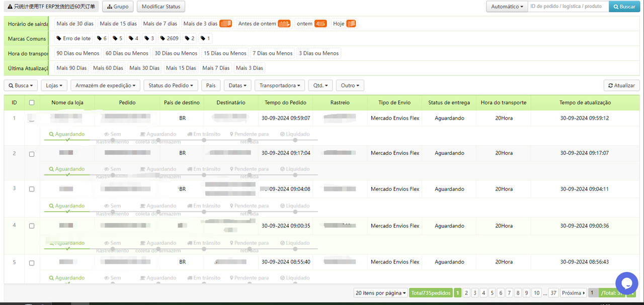The image size is (644, 305).
Task: Filter by the tag labeled 2609
Action: click(x=169, y=39)
